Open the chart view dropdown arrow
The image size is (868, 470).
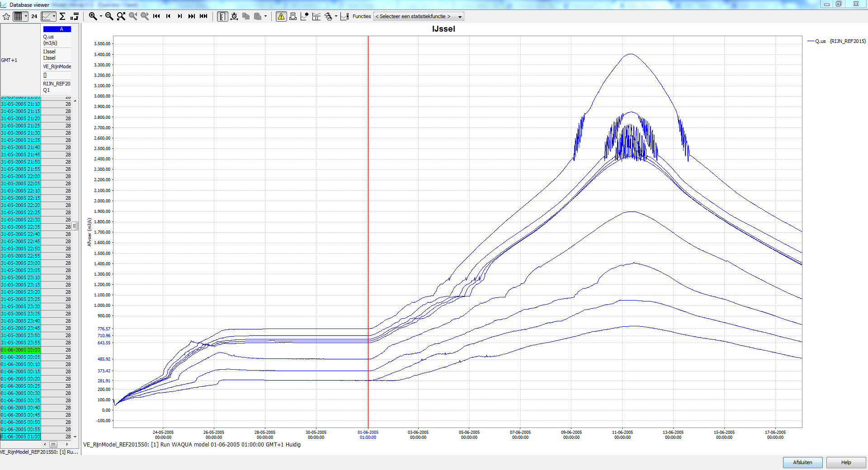coord(54,16)
